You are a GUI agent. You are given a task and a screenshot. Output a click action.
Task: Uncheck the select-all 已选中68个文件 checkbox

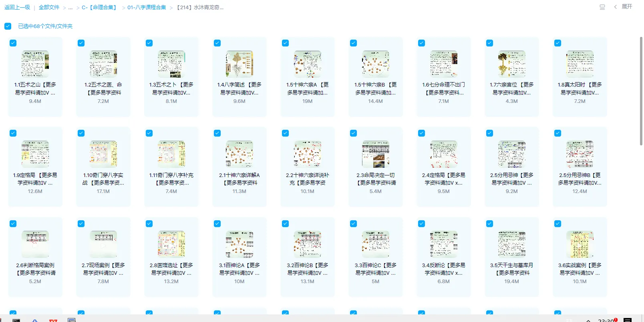[8, 26]
